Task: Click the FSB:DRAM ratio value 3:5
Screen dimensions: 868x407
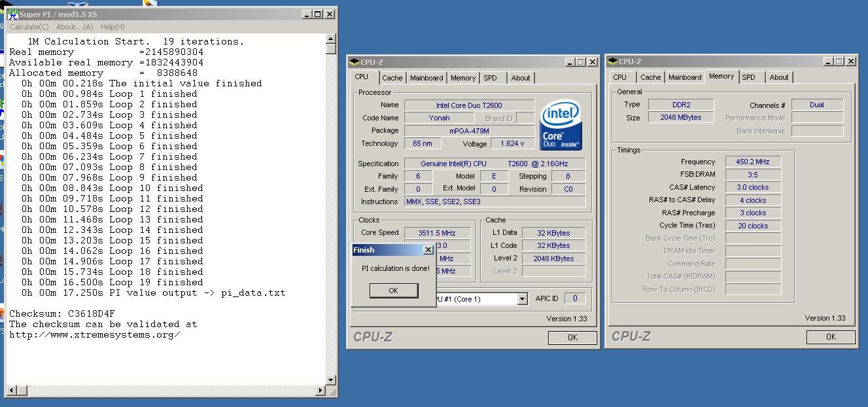Action: click(753, 175)
